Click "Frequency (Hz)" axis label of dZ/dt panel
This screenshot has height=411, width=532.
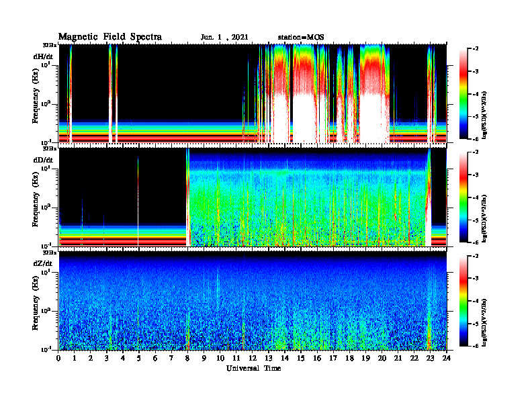coord(36,303)
